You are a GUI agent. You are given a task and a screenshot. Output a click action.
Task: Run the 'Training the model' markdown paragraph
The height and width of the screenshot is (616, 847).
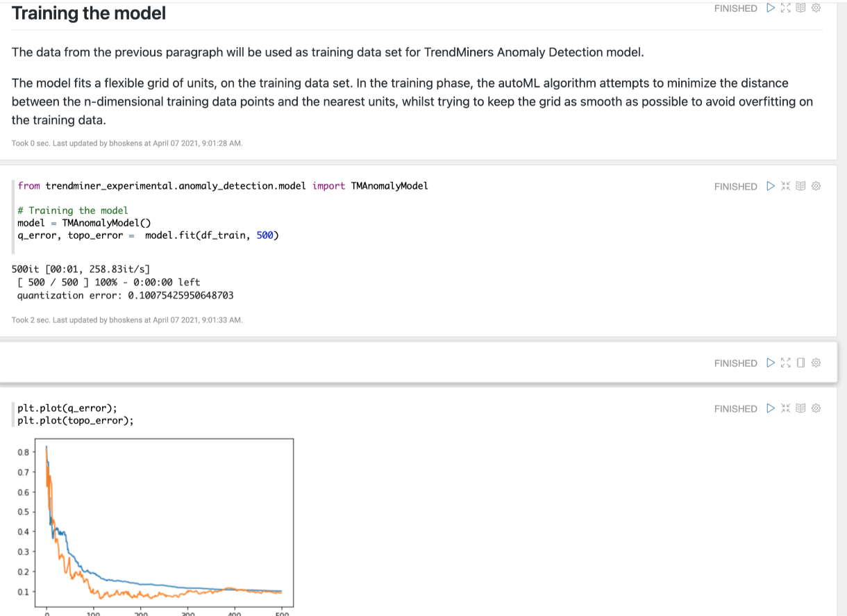pyautogui.click(x=770, y=8)
